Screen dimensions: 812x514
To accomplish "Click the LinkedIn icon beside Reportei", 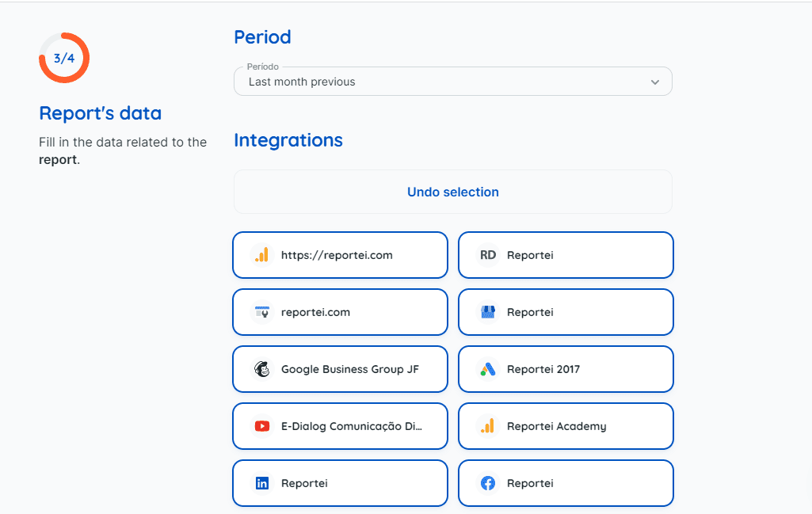I will pos(262,483).
